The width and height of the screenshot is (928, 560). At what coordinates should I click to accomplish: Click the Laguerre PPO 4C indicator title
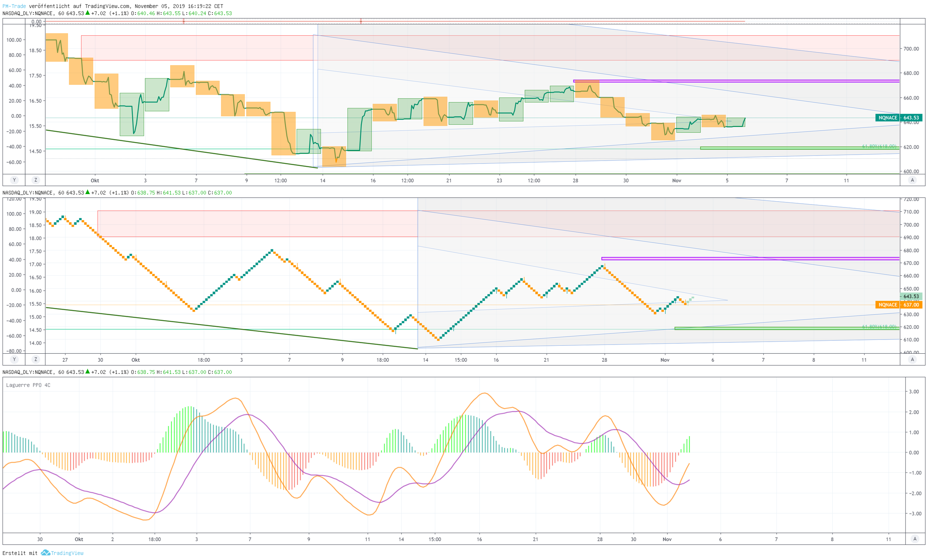click(x=28, y=385)
